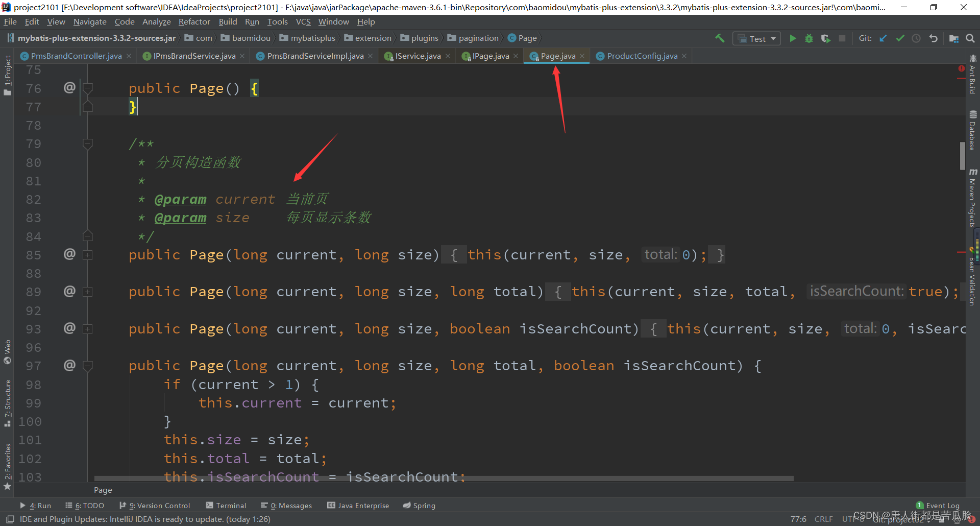The width and height of the screenshot is (980, 526).
Task: Switch to the PmsBrandServiceImpl.java tab
Action: 315,56
